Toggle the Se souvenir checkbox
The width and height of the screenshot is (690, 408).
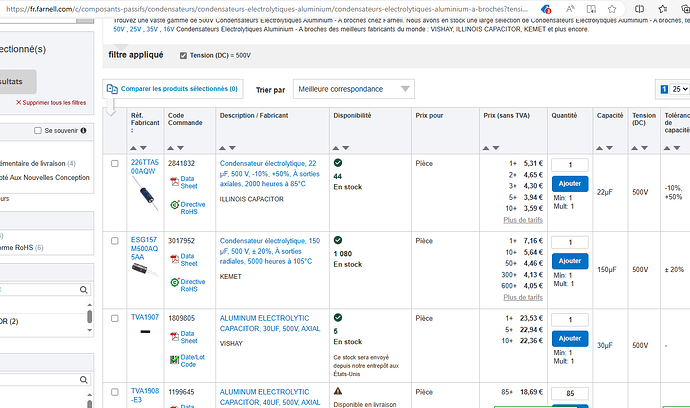[x=38, y=130]
